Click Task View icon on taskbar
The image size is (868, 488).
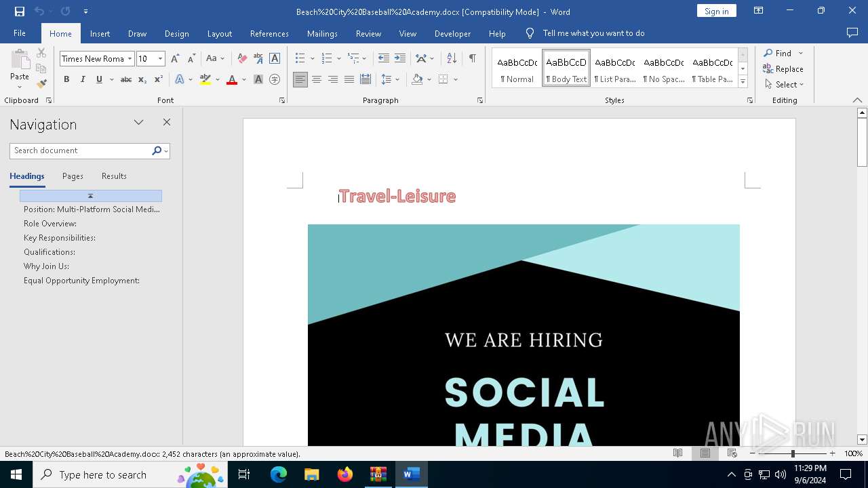244,474
